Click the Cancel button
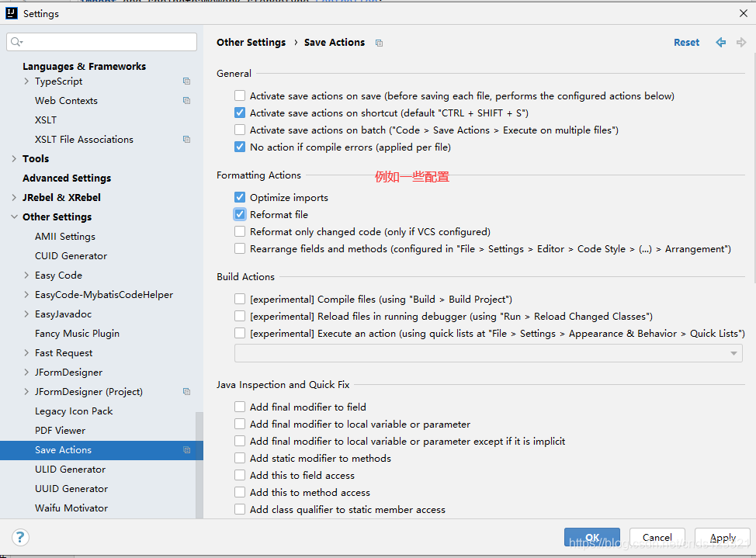756x558 pixels. click(657, 537)
